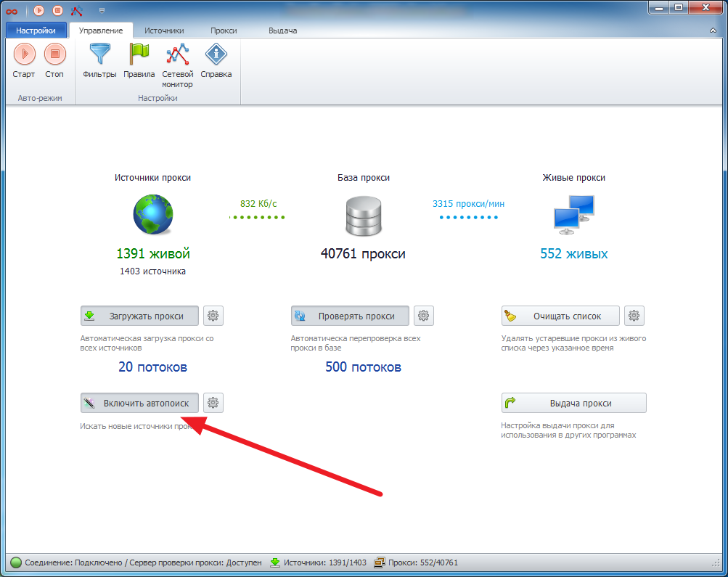Open the Справка help icon

[216, 54]
